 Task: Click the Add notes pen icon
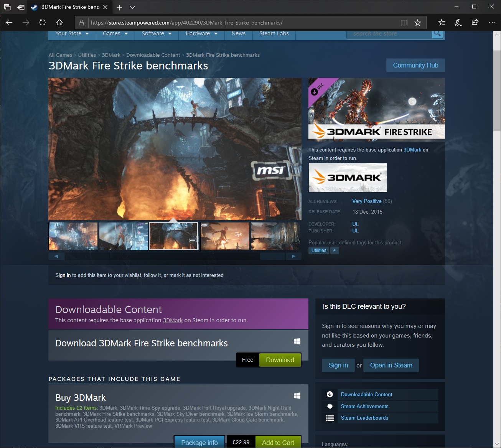(458, 23)
